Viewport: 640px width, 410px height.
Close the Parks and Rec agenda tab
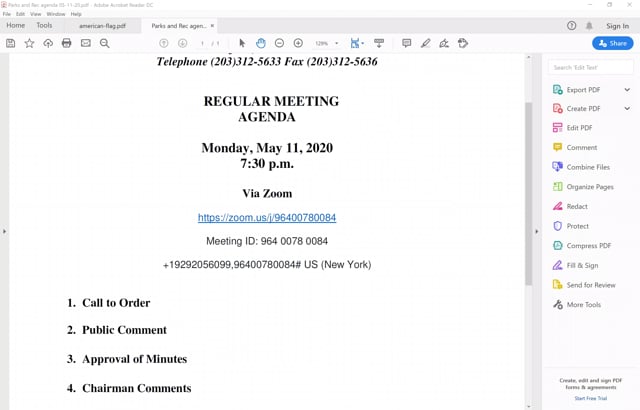[212, 26]
